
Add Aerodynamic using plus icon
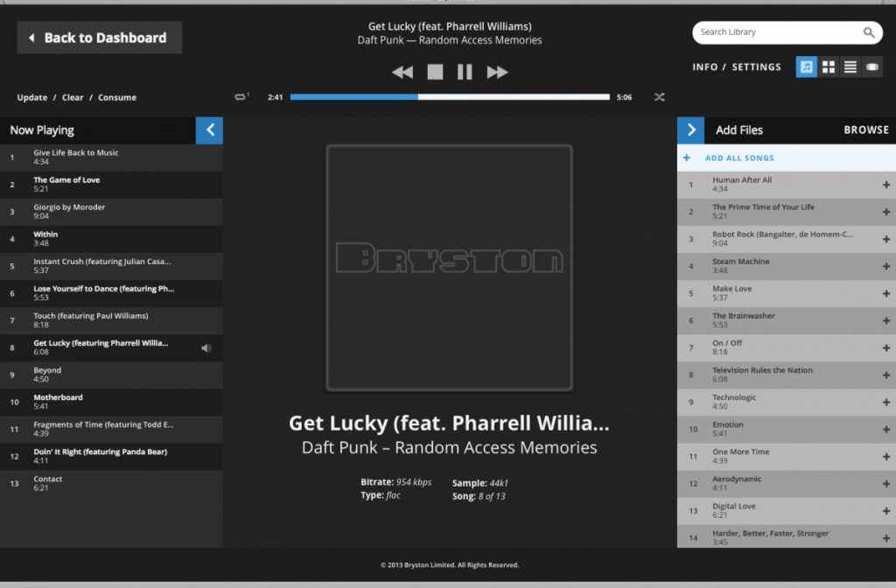(885, 484)
